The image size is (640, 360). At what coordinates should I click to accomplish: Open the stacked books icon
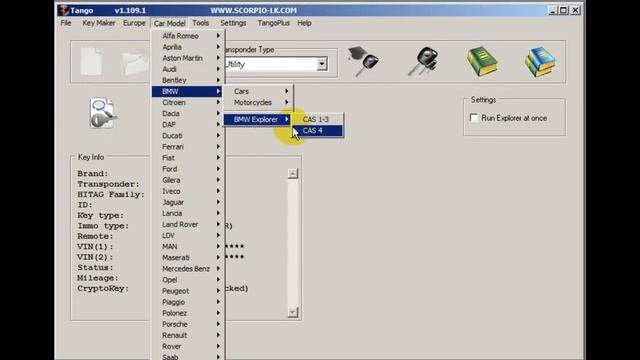pyautogui.click(x=540, y=62)
